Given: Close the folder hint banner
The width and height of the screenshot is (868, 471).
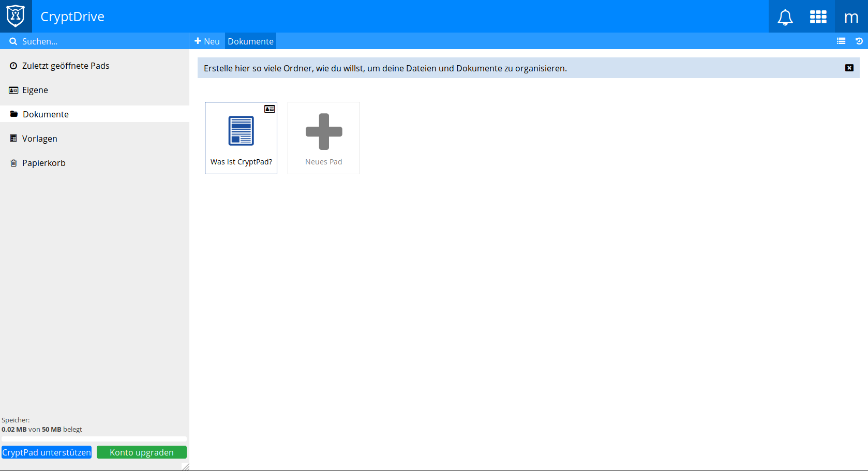Looking at the screenshot, I should 849,68.
